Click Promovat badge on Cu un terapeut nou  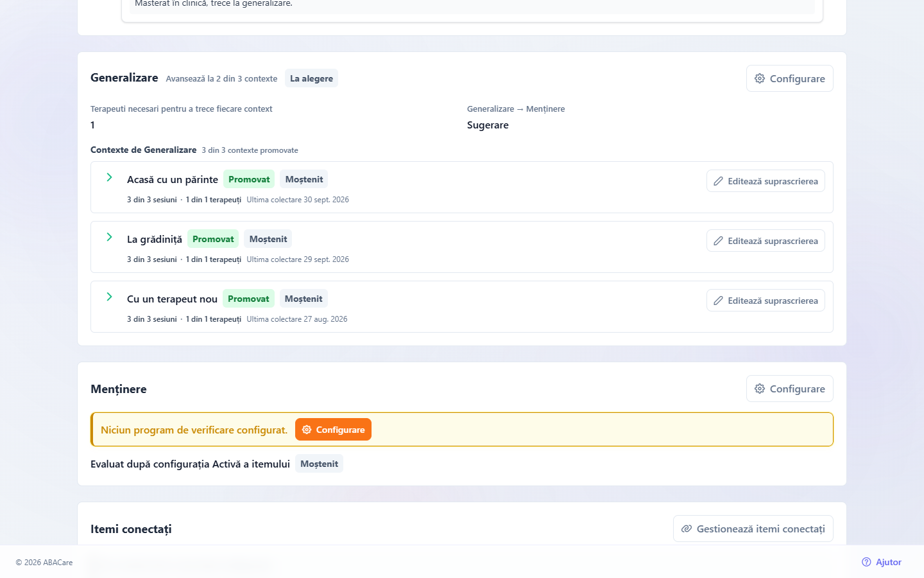[248, 299]
